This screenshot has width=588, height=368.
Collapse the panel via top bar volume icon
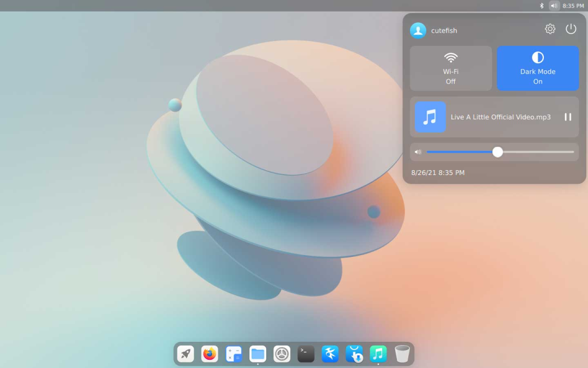[x=554, y=5]
